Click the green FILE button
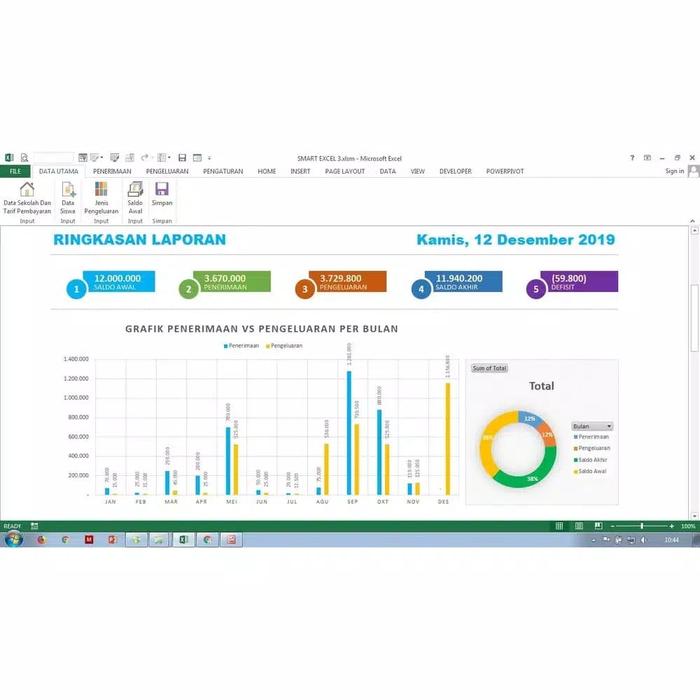Image resolution: width=700 pixels, height=700 pixels. pos(15,171)
